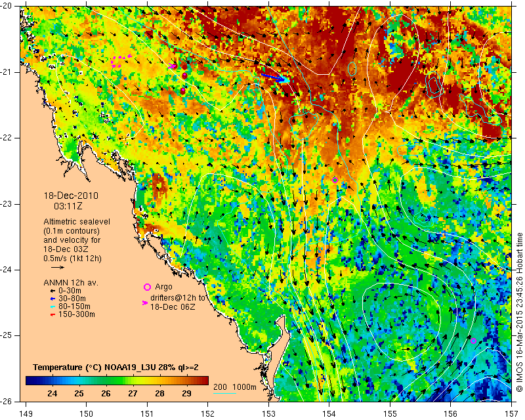Click the '30-80m' depth label
This screenshot has width=525, height=420.
pos(72,299)
